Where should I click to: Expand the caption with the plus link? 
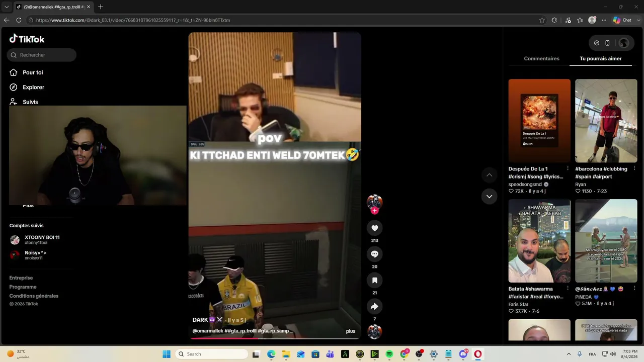click(351, 331)
